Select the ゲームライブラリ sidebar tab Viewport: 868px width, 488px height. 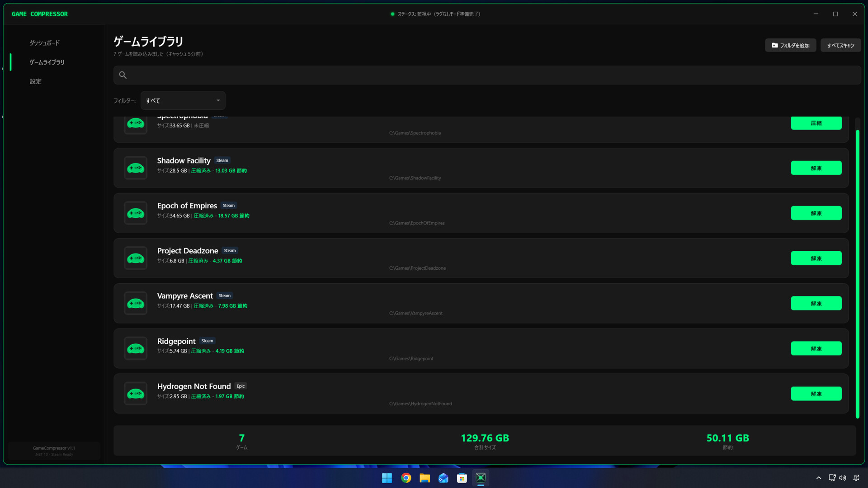coord(47,62)
